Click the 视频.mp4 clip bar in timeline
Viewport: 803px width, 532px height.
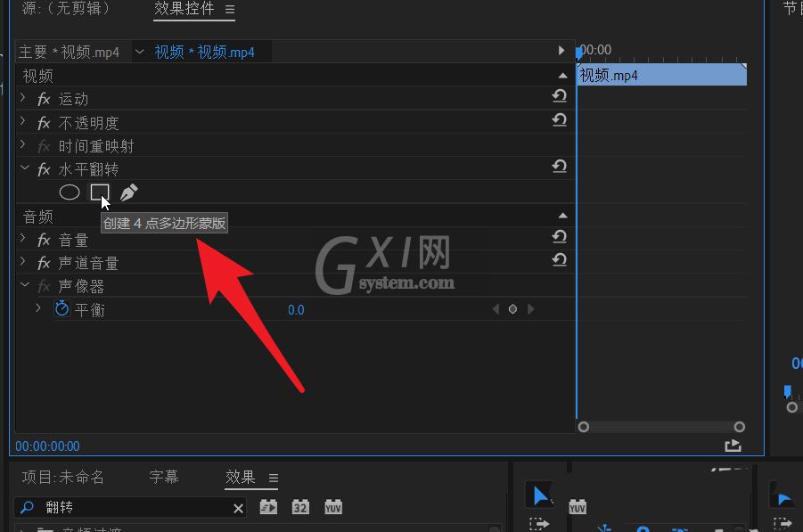pyautogui.click(x=661, y=75)
